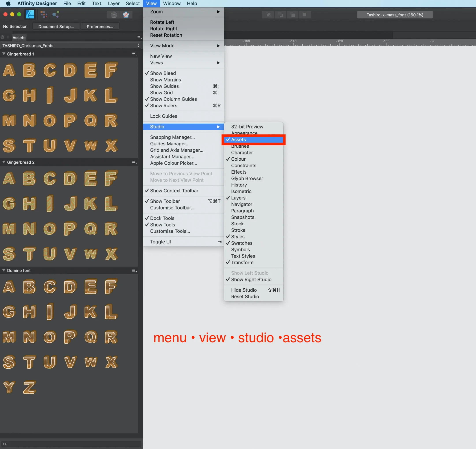
Task: Click the Glyph Browser in Studio menu
Action: (247, 178)
